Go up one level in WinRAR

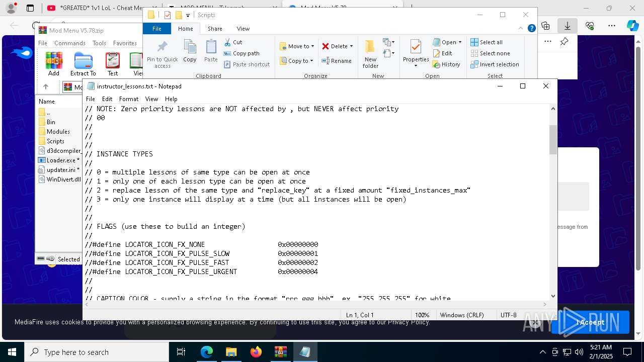(x=46, y=87)
